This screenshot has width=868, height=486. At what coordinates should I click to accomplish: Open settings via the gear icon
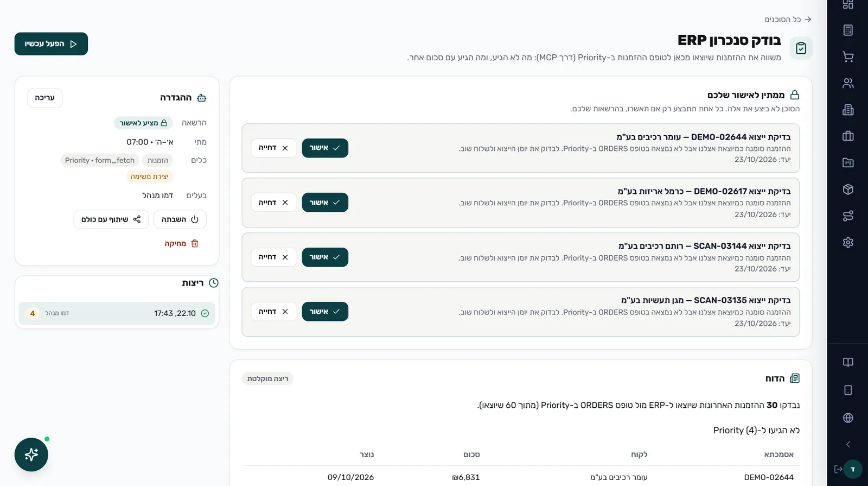(848, 242)
